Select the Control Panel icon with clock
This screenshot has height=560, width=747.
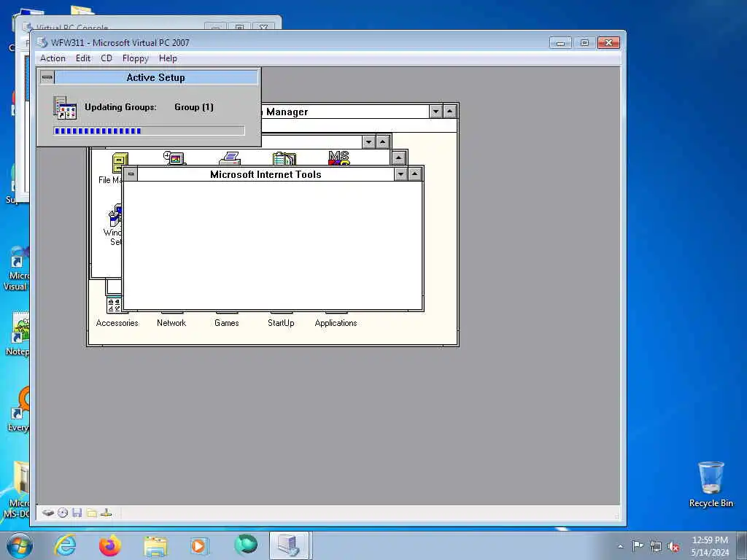point(174,158)
